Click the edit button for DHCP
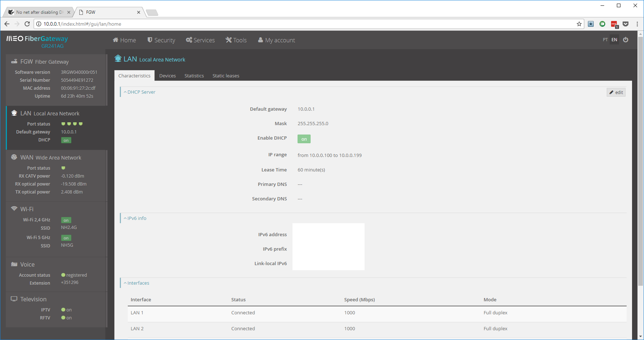Image resolution: width=644 pixels, height=340 pixels. click(616, 92)
